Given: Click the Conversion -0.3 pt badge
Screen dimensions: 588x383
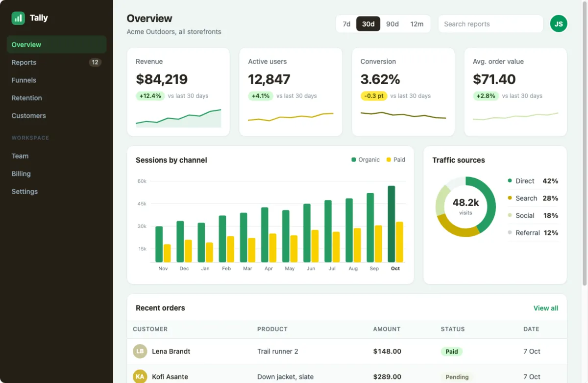Looking at the screenshot, I should tap(374, 96).
